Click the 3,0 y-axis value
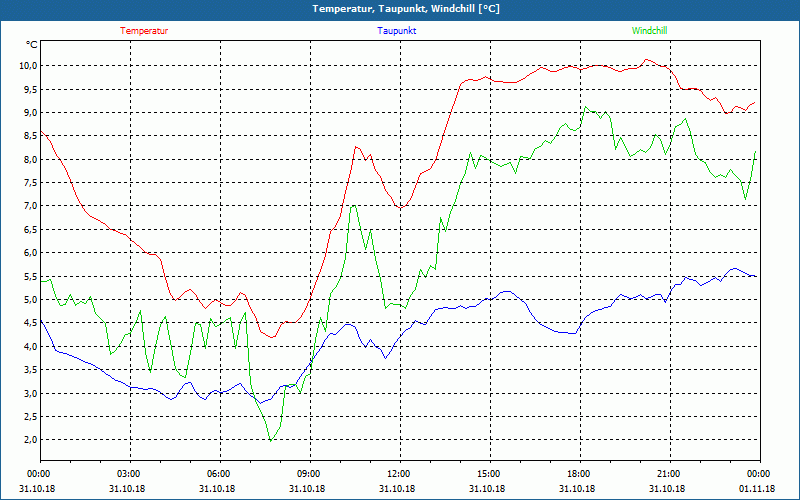The height and width of the screenshot is (500, 800). click(30, 393)
